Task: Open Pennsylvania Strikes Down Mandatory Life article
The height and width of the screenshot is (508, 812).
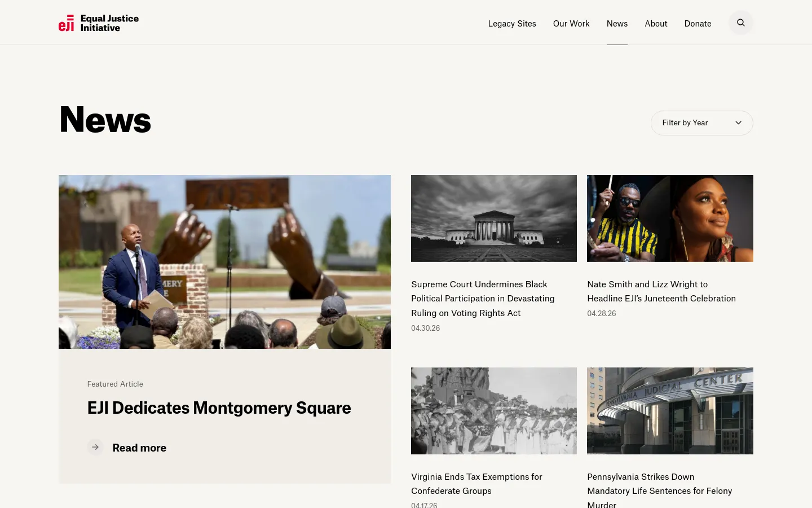Action: (x=660, y=490)
